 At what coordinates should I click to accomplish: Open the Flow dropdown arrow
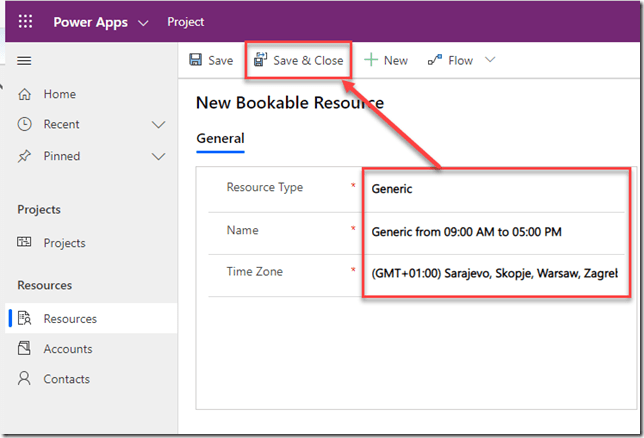point(490,60)
